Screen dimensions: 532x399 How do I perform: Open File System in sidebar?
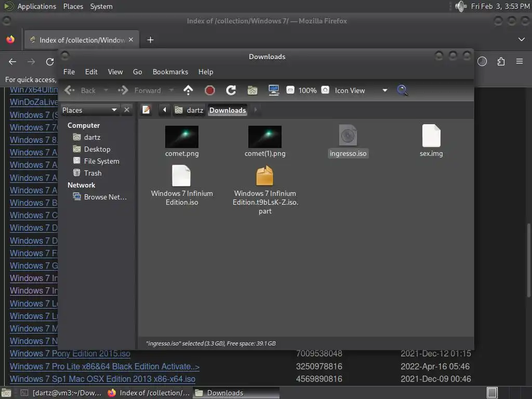click(x=101, y=161)
